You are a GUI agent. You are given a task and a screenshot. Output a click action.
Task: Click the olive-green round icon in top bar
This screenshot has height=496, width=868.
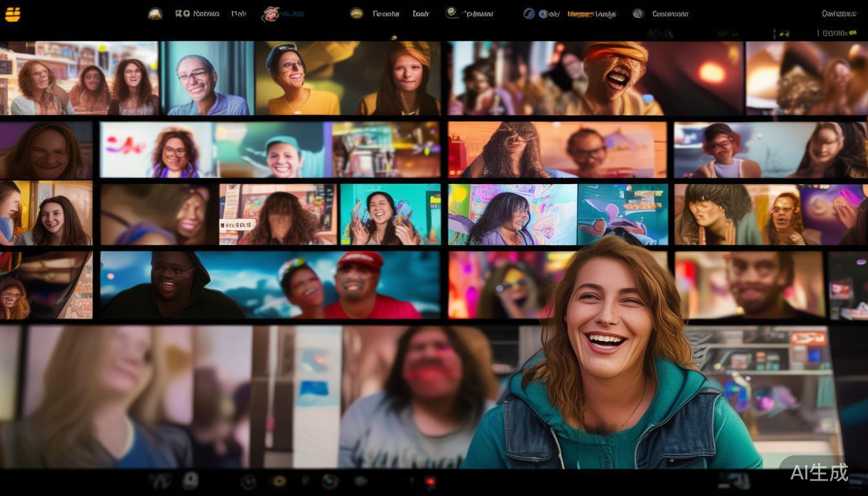coord(356,13)
